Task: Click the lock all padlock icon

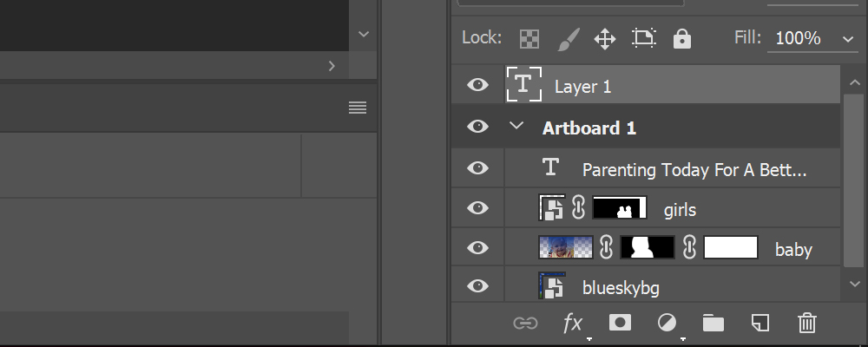Action: click(x=682, y=38)
